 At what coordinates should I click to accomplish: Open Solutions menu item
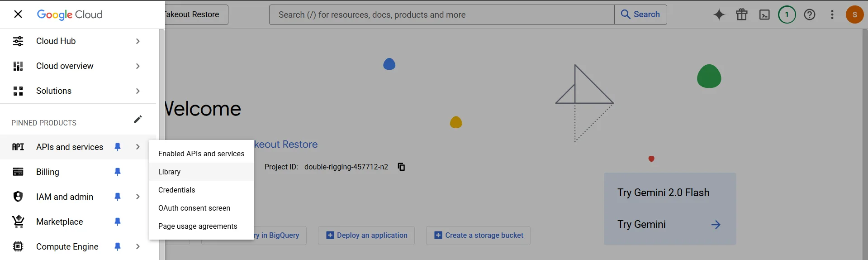[x=78, y=91]
